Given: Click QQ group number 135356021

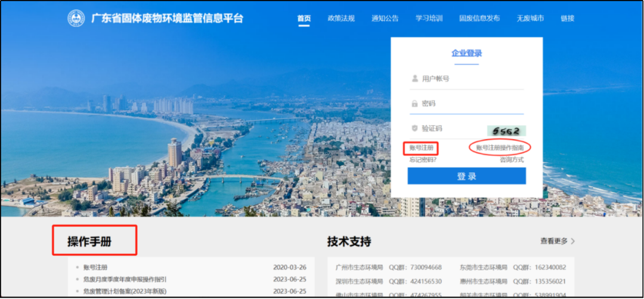Looking at the screenshot, I should (550, 282).
